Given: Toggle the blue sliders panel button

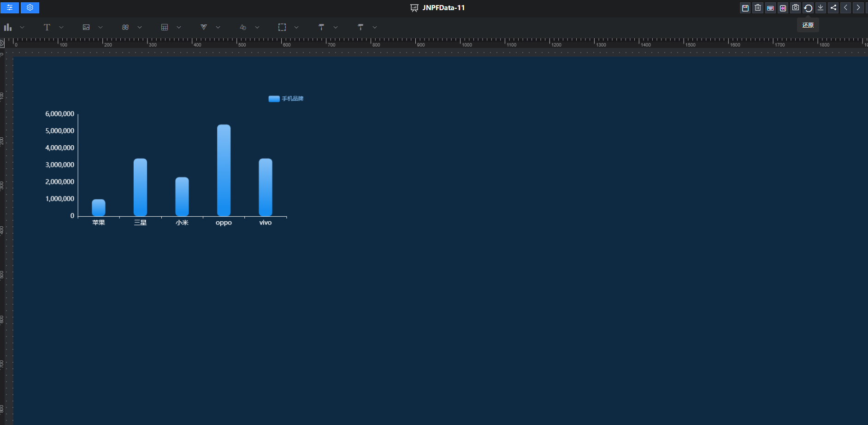Looking at the screenshot, I should pyautogui.click(x=10, y=8).
